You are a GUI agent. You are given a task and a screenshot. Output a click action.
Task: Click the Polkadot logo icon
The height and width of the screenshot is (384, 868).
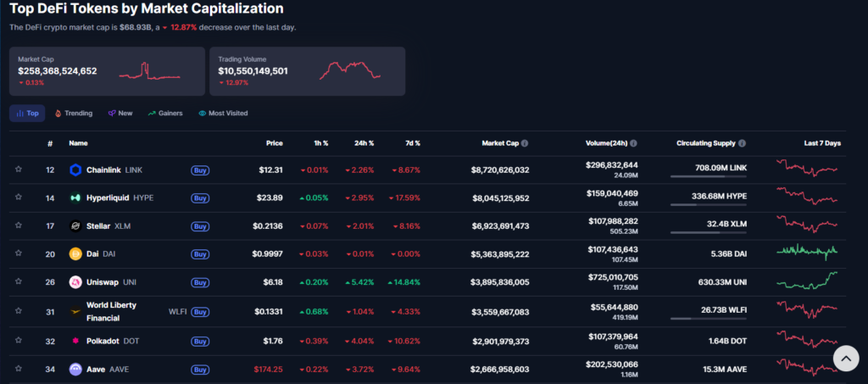(x=75, y=342)
